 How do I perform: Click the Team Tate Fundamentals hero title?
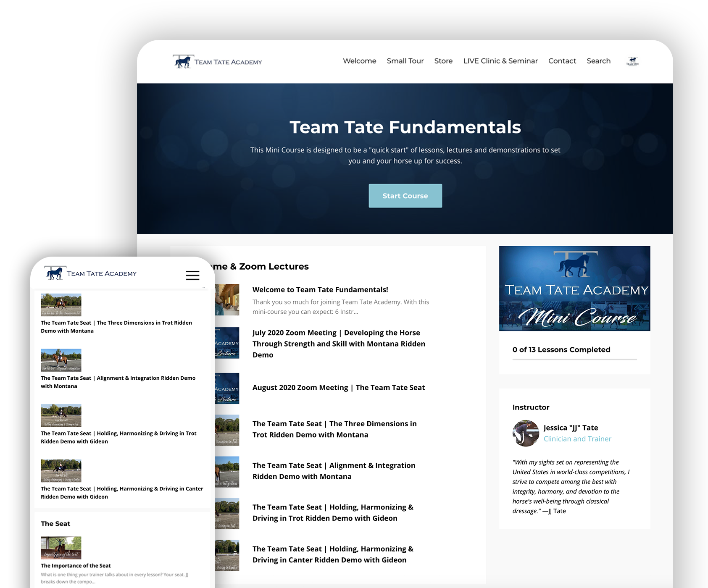pyautogui.click(x=405, y=127)
